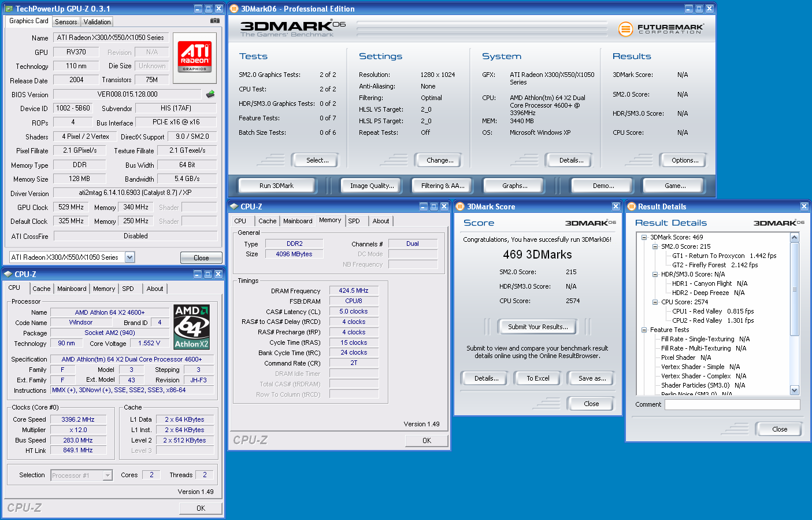This screenshot has height=520, width=812.
Task: Click CPU-Z memory window title icon
Action: click(x=234, y=206)
